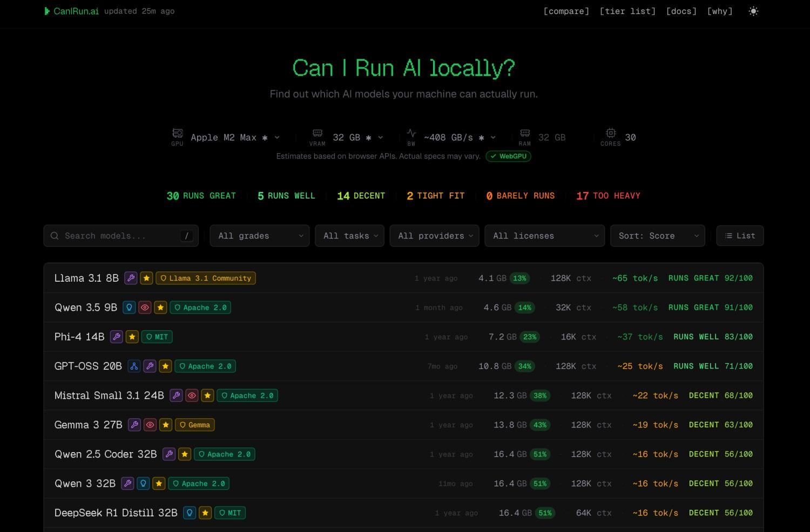The height and width of the screenshot is (532, 810).
Task: Click the vision eye icon on Qwen 3.5 9B
Action: [x=145, y=308]
